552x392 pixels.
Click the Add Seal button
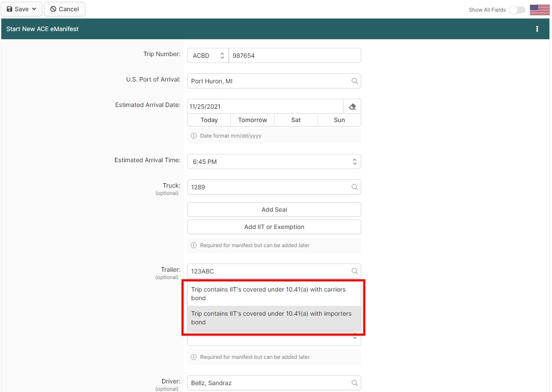coord(274,210)
